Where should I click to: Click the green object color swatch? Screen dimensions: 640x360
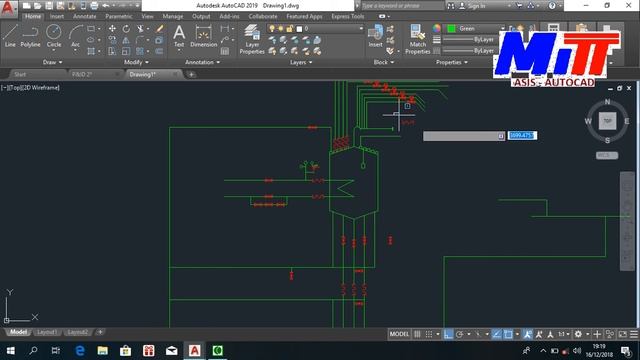(x=451, y=29)
